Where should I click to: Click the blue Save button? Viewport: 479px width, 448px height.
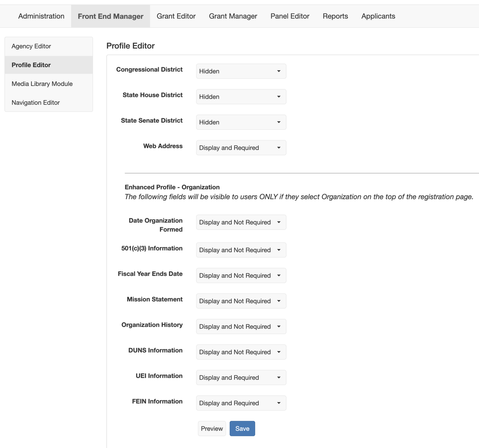coord(242,429)
